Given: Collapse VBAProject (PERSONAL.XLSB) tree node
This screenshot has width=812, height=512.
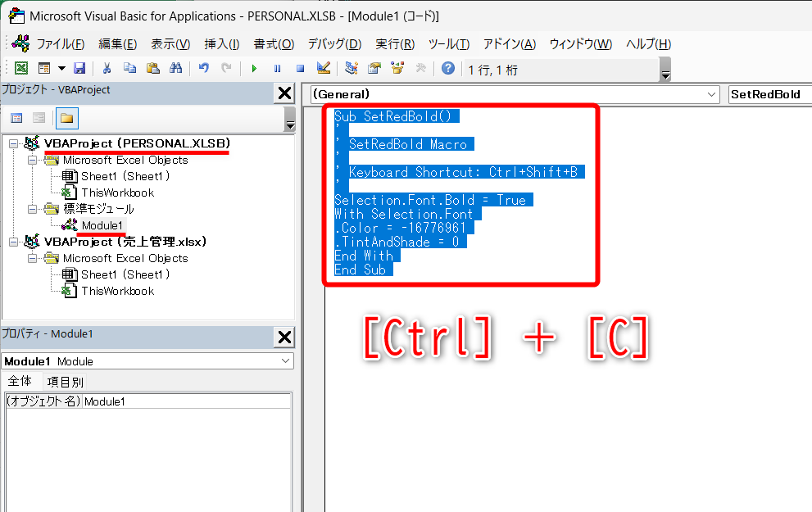Looking at the screenshot, I should click(14, 144).
